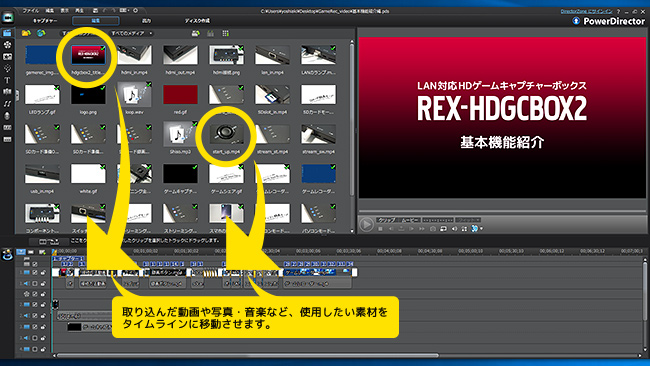Open the preview fit zoom dropdown
Screen dimensions: 650x366
click(x=468, y=220)
